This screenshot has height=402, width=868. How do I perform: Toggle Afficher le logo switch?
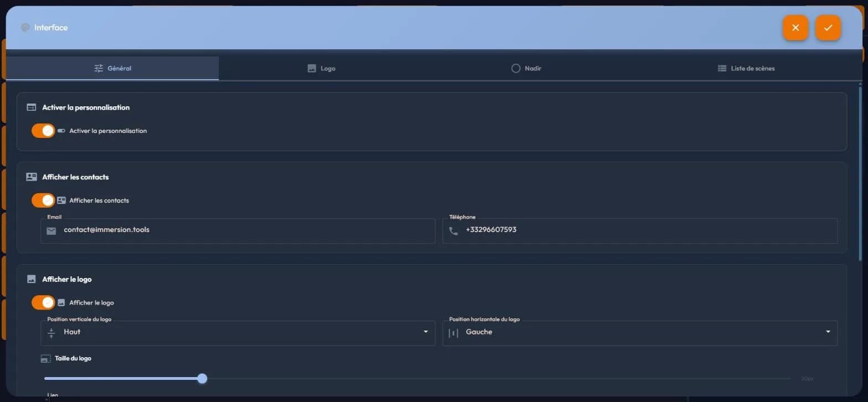tap(43, 302)
